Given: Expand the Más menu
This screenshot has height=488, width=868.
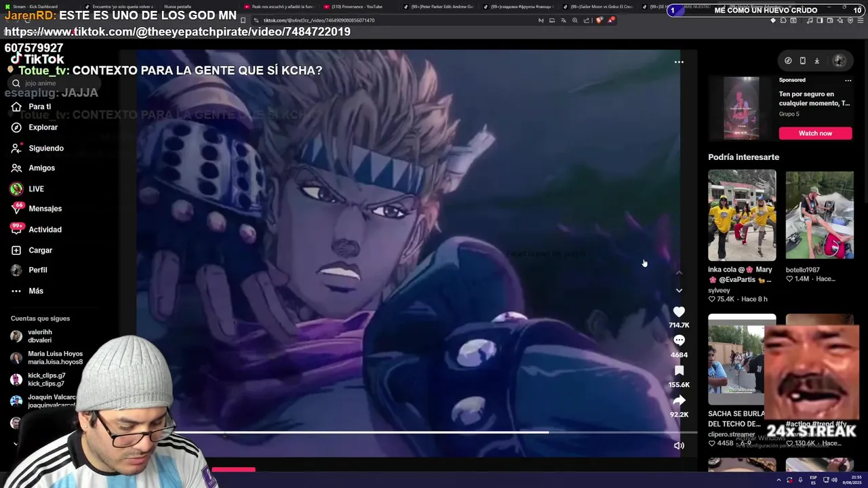Looking at the screenshot, I should pos(27,291).
